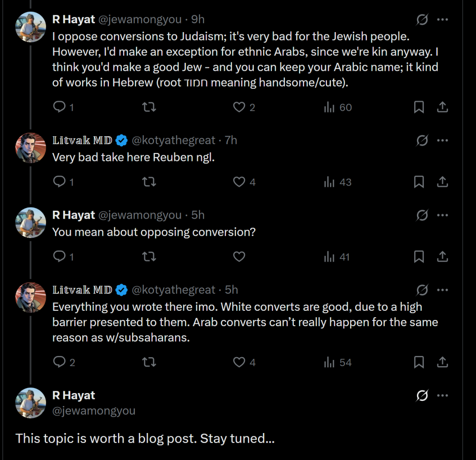Like Litvak MD's 'Very bad take' post
Screen dimensions: 476x460
click(239, 182)
